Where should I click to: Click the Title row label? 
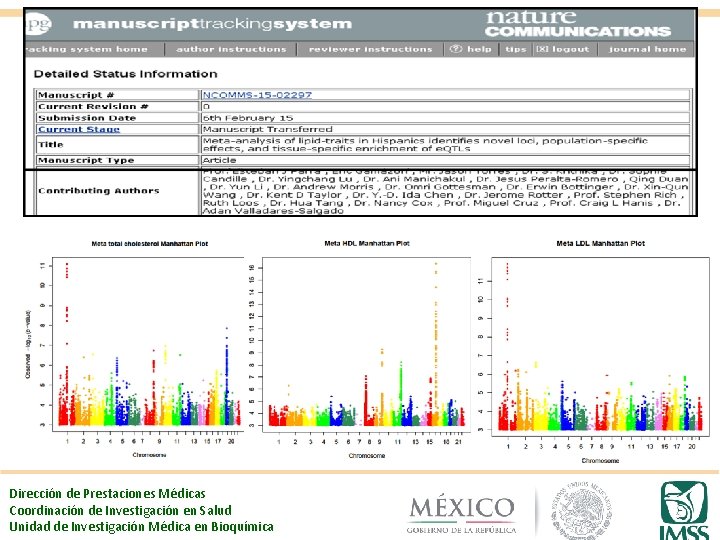pyautogui.click(x=117, y=145)
